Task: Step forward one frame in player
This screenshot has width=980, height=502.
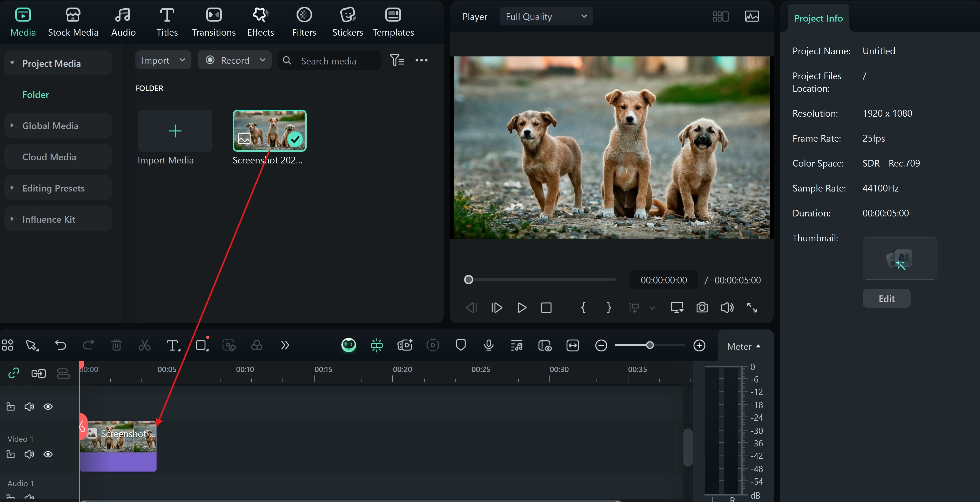Action: [x=496, y=308]
